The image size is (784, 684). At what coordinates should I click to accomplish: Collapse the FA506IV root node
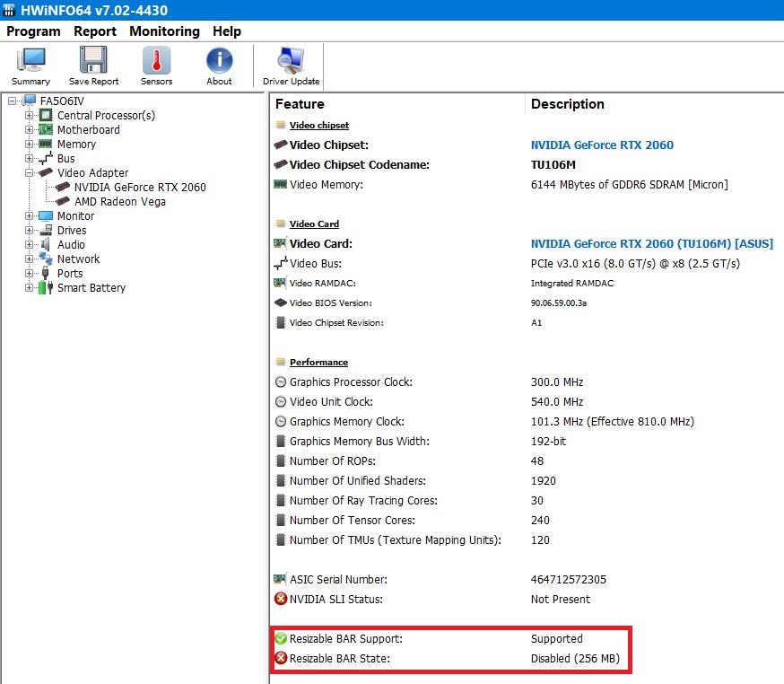[13, 101]
